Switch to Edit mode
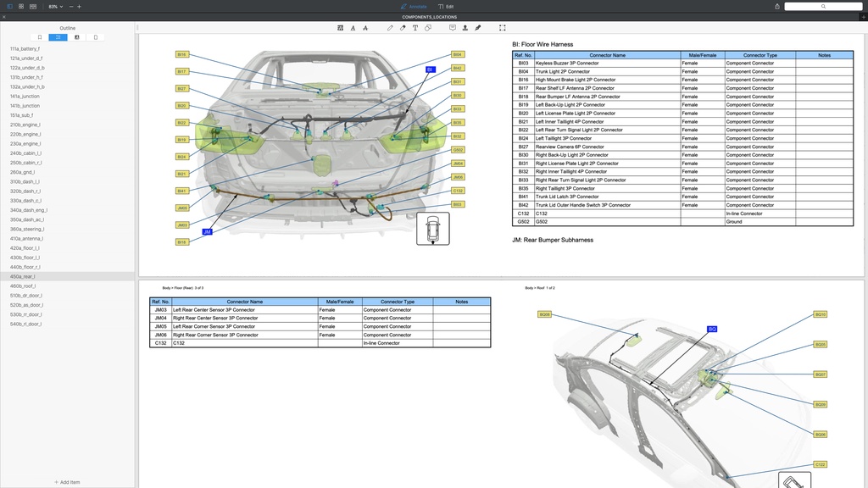 [448, 6]
